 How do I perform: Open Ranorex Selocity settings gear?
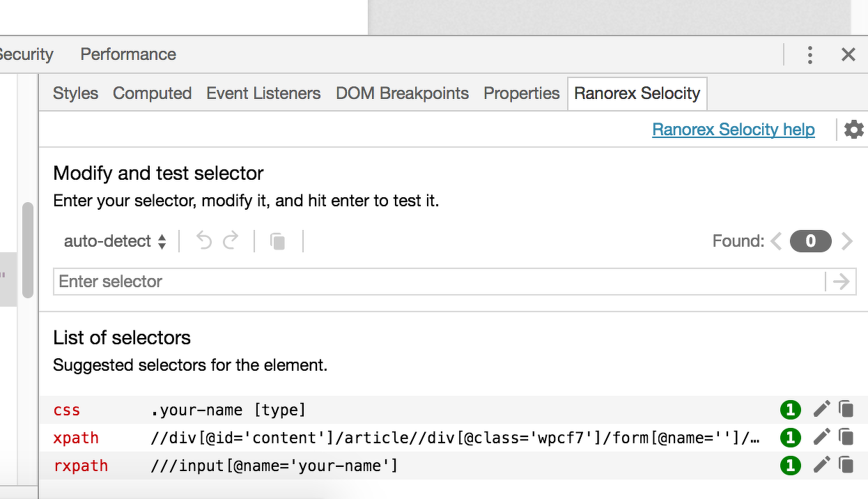[x=853, y=130]
